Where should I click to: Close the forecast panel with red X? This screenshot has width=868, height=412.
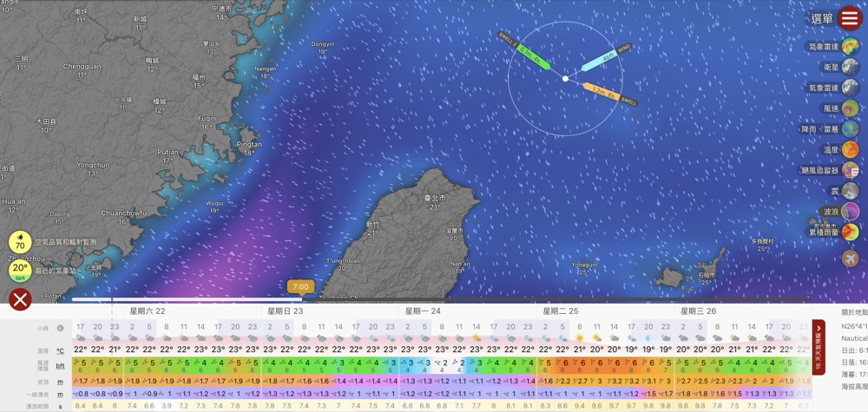(20, 300)
